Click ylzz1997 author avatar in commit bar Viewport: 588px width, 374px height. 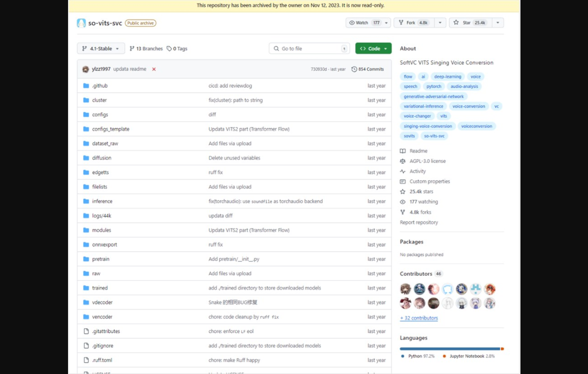85,69
